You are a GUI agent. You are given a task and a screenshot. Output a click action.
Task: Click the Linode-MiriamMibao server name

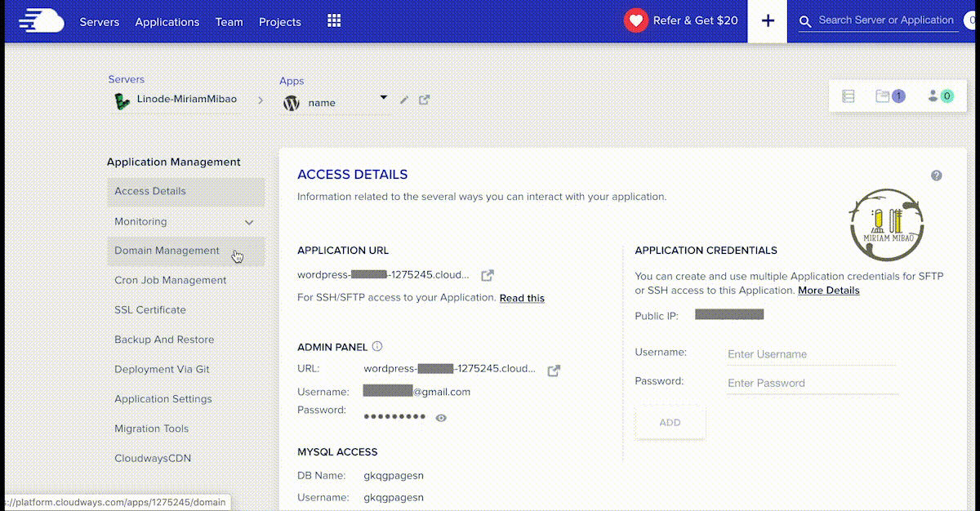point(187,99)
